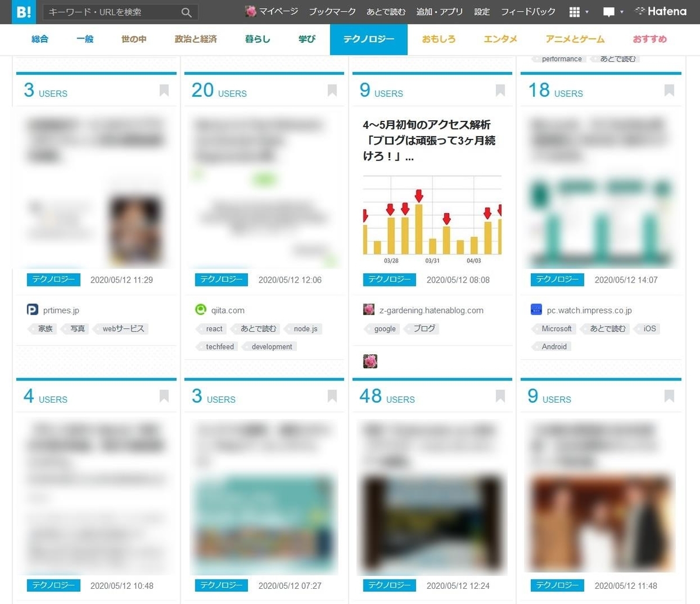Expand the arrow beside the grid icon
The image size is (700, 604).
(587, 12)
